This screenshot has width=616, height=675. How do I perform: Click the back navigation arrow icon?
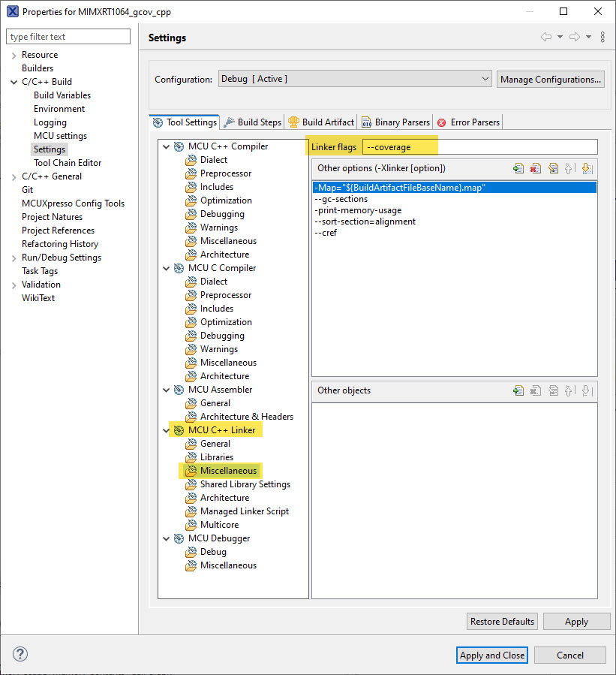[546, 38]
